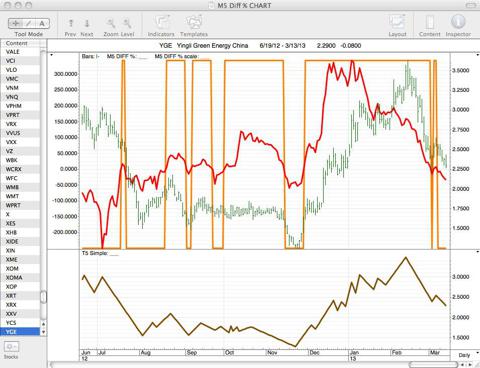Select XIDE in the symbol list
Viewport: 480px width, 368px height.
pos(20,241)
